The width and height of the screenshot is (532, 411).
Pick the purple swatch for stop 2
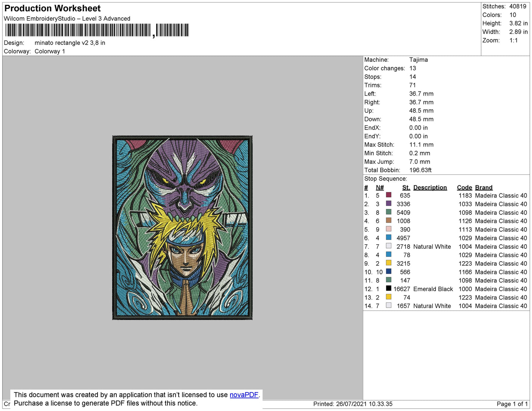pyautogui.click(x=388, y=203)
